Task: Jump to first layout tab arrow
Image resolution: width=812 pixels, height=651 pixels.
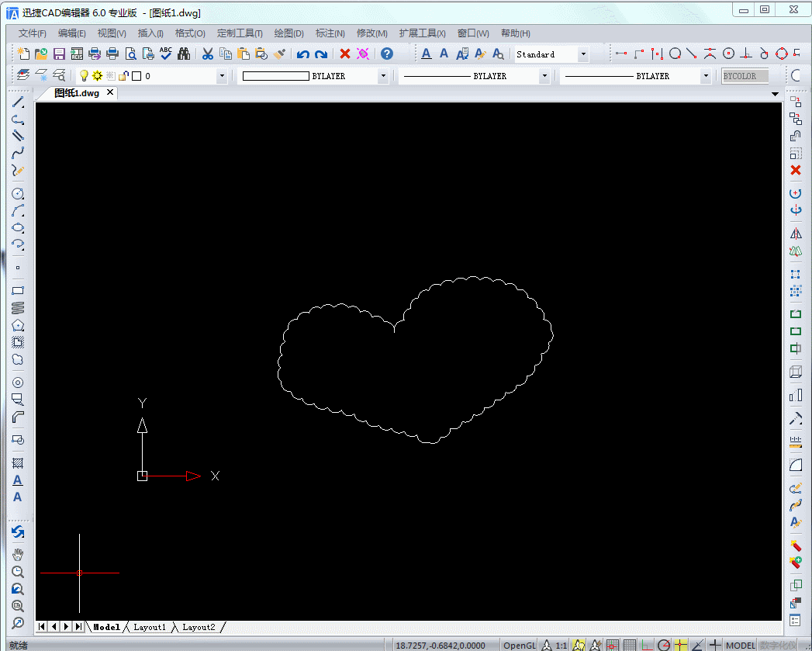Action: (x=42, y=627)
